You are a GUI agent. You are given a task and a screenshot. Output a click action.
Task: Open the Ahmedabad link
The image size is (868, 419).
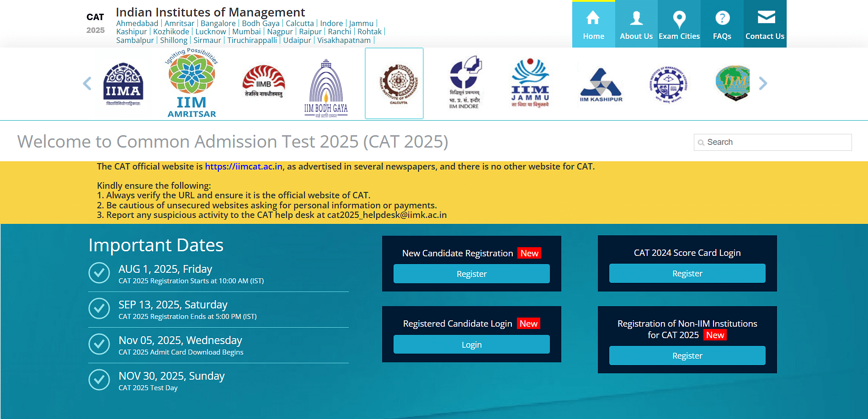[137, 23]
